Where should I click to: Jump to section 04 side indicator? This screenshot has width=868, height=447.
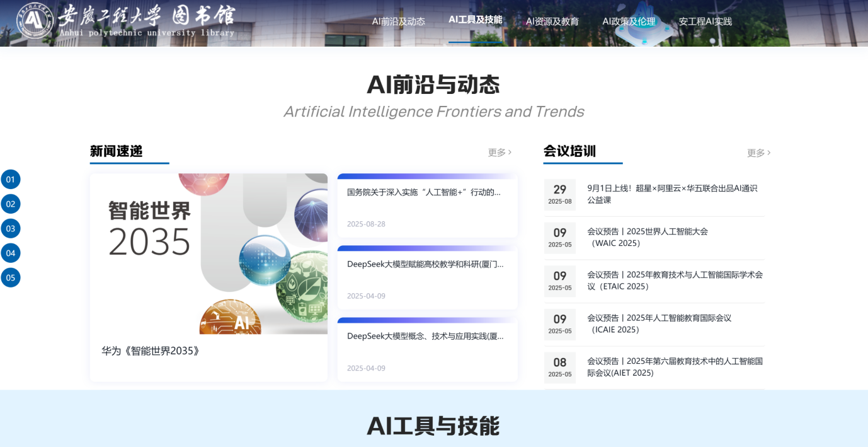[x=11, y=253]
